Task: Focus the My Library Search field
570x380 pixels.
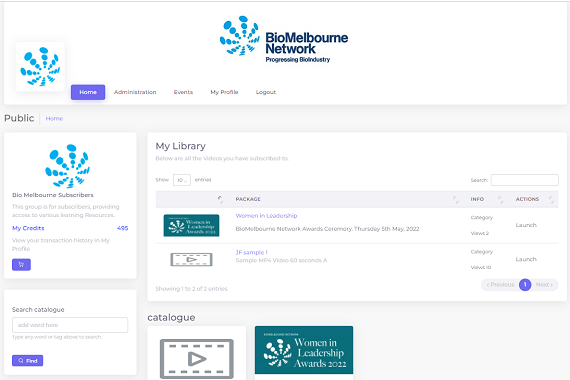Action: coord(525,180)
